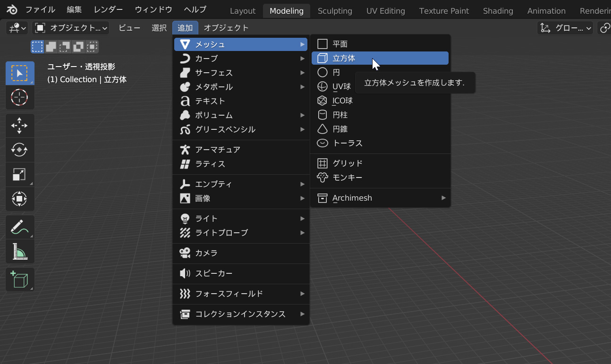Select the 3D Cursor tool
The width and height of the screenshot is (611, 364).
click(x=19, y=98)
